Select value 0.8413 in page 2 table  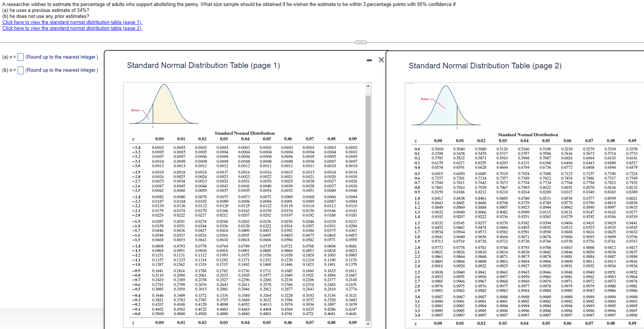tap(437, 198)
